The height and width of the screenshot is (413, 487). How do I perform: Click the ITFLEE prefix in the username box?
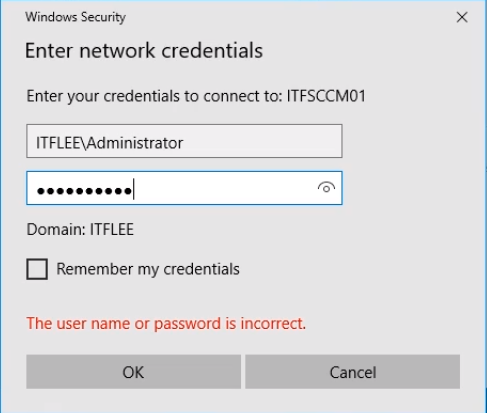pyautogui.click(x=58, y=143)
